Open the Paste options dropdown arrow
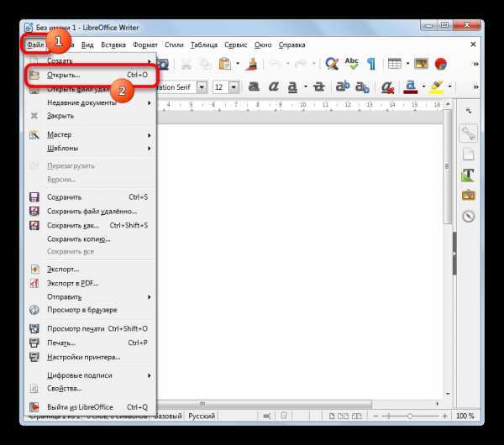The width and height of the screenshot is (504, 445). tap(238, 64)
